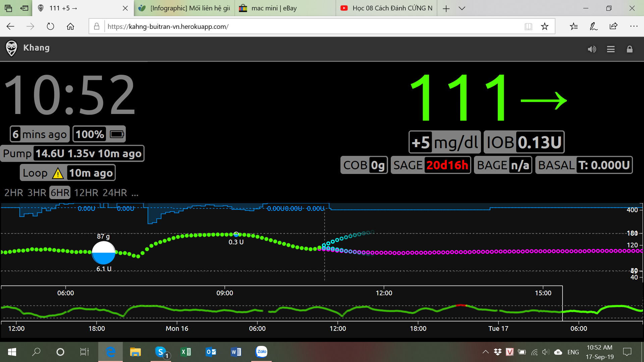Switch to the mac mini eBay tab

pyautogui.click(x=285, y=8)
